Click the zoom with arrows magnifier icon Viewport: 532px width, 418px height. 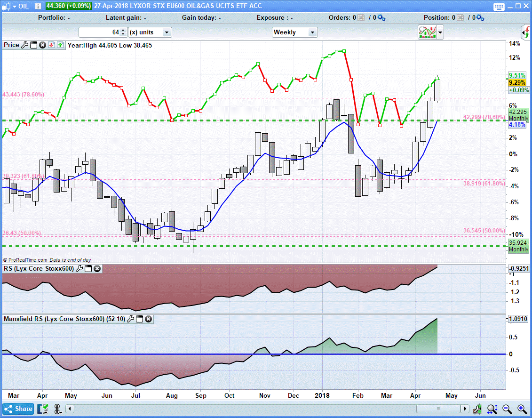[492, 409]
